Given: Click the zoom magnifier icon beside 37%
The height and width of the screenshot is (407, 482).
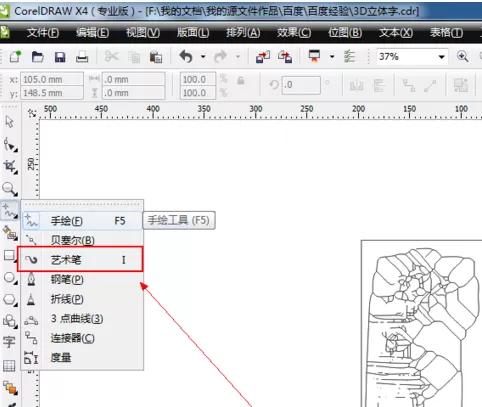Looking at the screenshot, I should tap(462, 56).
